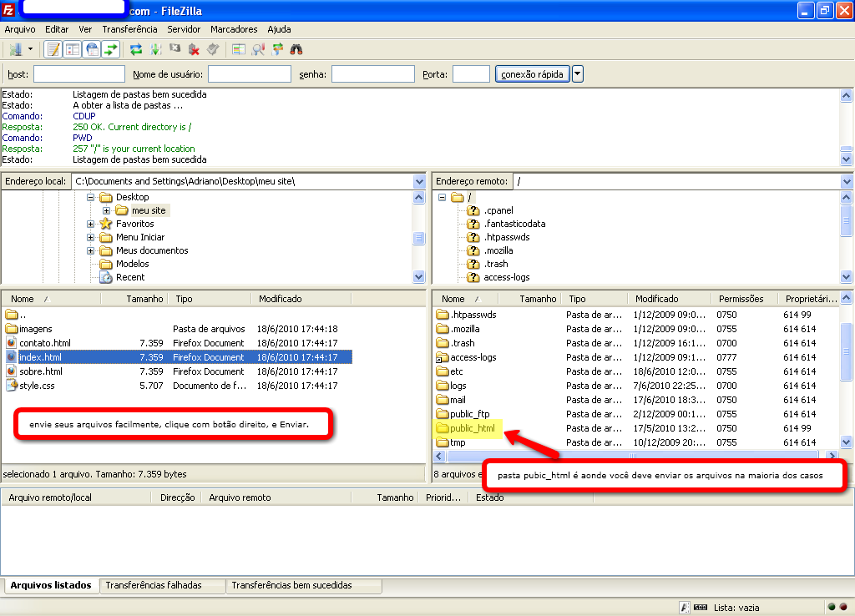Viewport: 855px width, 616px height.
Task: Click the Recent folder icon in local tree
Action: pos(106,277)
